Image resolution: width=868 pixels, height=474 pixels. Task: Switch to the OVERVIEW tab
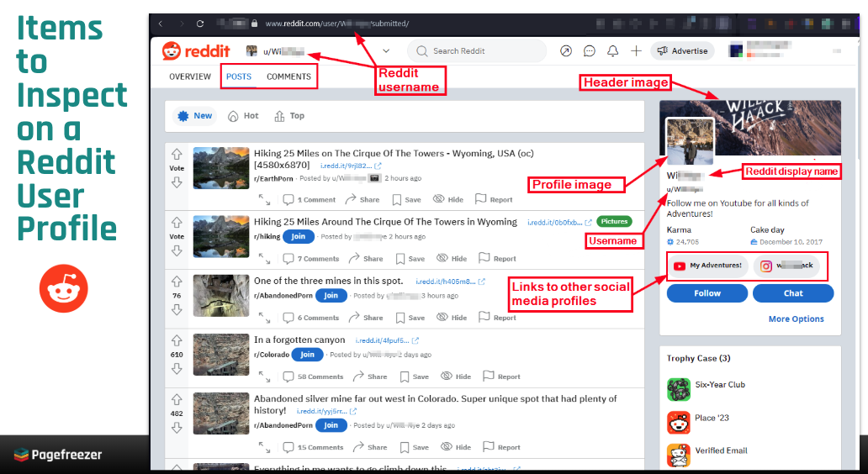click(x=190, y=76)
